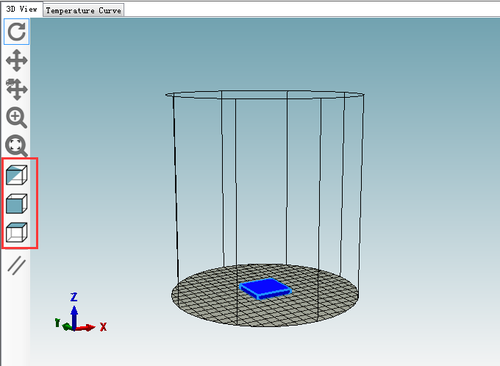Select the move viewport arrows tool

(16, 60)
